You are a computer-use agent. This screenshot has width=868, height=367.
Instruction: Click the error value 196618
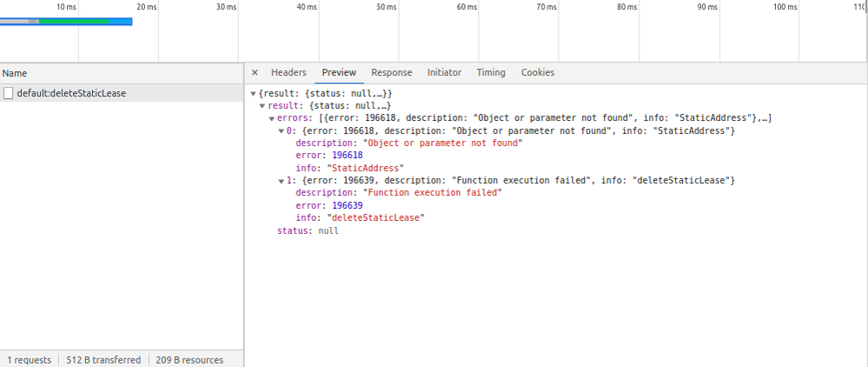click(347, 156)
